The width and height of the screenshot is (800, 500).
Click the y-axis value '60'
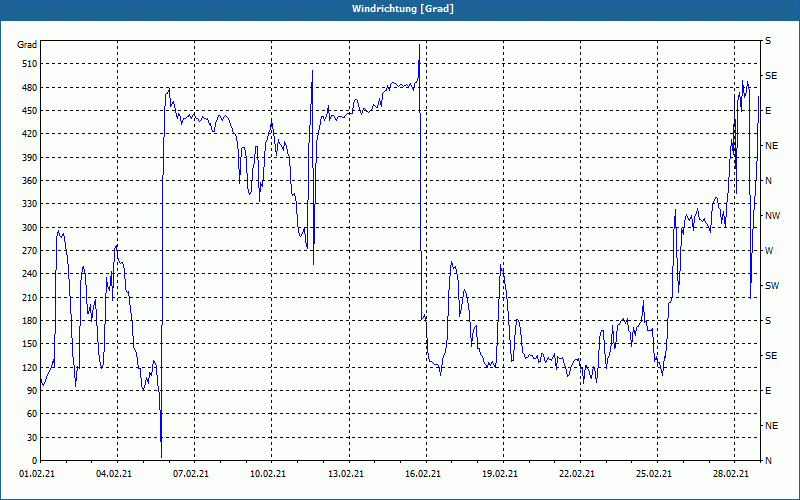pos(32,414)
